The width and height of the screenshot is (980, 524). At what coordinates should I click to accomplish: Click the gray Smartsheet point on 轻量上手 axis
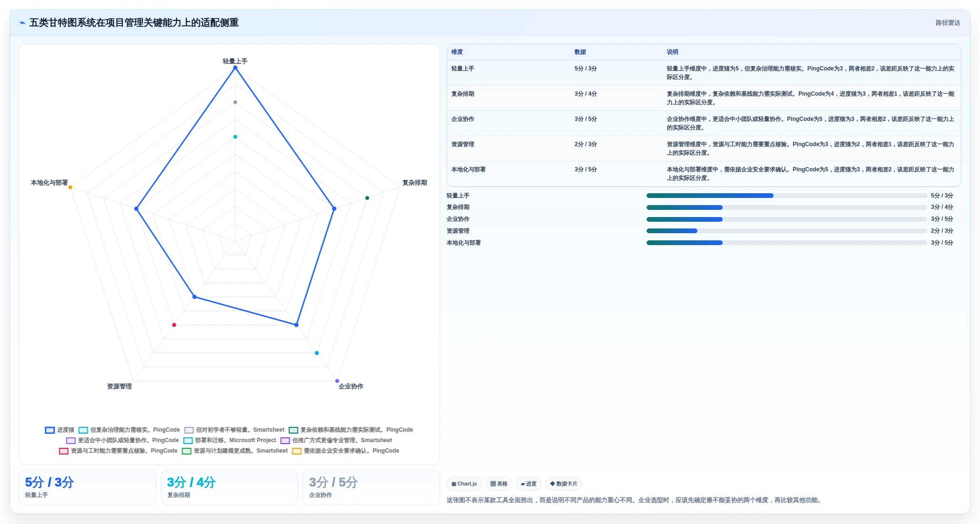tap(235, 102)
